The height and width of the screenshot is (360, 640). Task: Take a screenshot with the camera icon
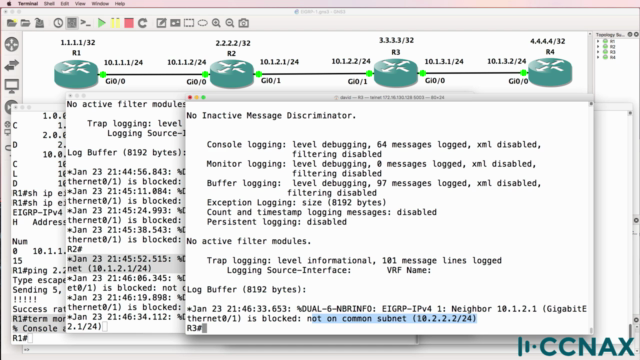(244, 23)
